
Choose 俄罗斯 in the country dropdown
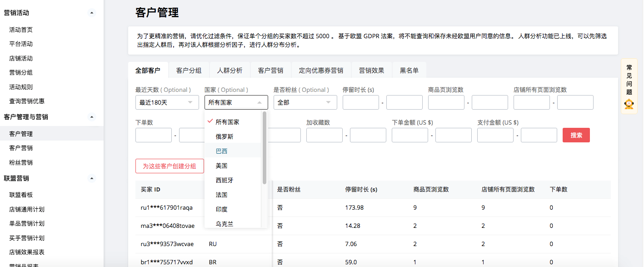tap(225, 136)
